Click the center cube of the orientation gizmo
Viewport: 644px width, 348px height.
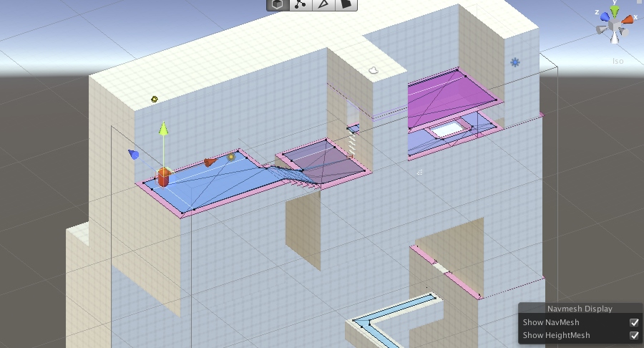[x=615, y=26]
